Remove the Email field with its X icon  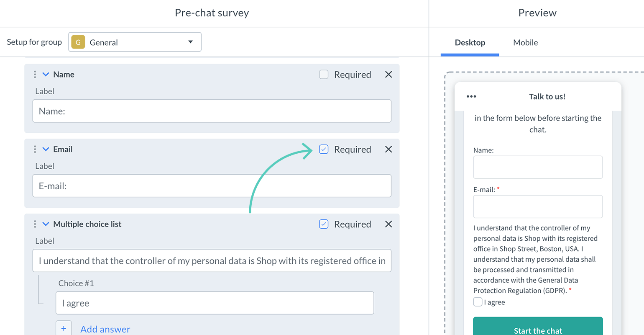[388, 149]
